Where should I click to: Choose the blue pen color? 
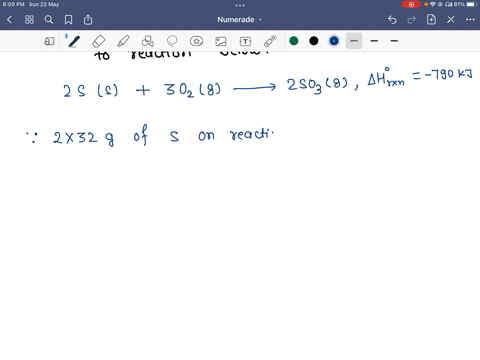[x=334, y=41]
